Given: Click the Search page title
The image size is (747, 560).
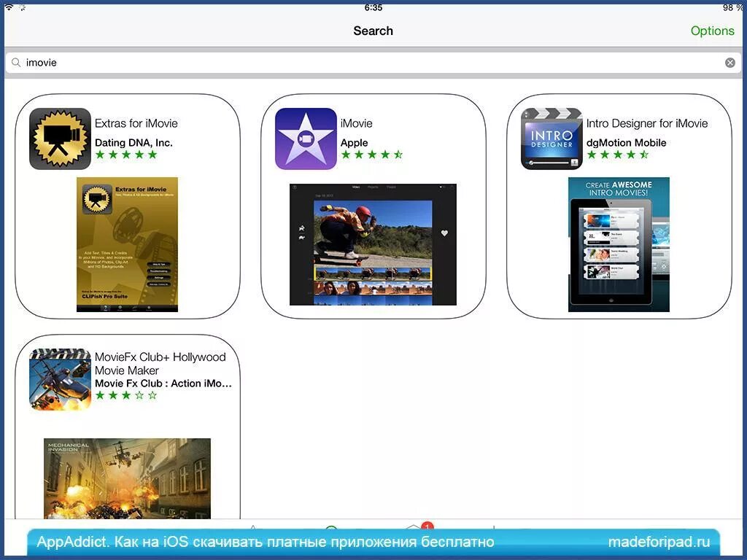Looking at the screenshot, I should coord(373,31).
